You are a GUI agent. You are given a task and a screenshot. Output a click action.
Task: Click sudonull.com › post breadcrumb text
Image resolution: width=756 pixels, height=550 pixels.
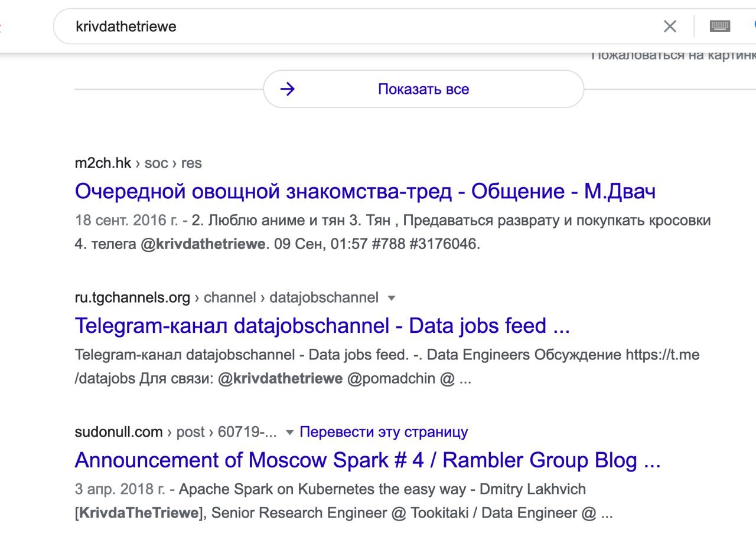pos(175,432)
